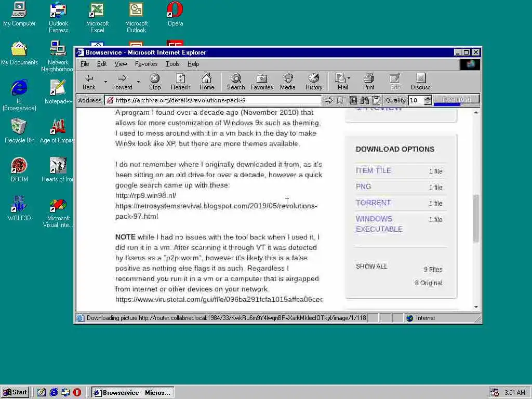Click the http://rp9.win98.nl/ text

pyautogui.click(x=145, y=195)
